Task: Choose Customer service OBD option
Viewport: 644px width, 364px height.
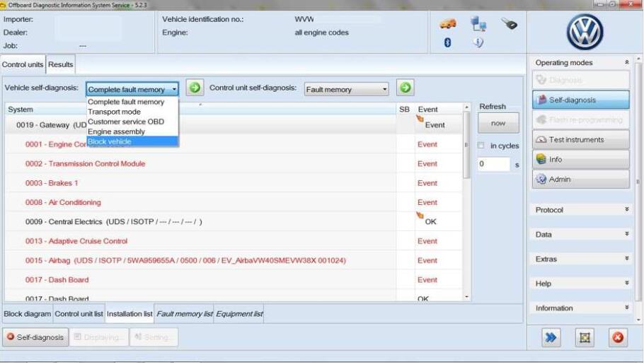Action: pos(132,122)
